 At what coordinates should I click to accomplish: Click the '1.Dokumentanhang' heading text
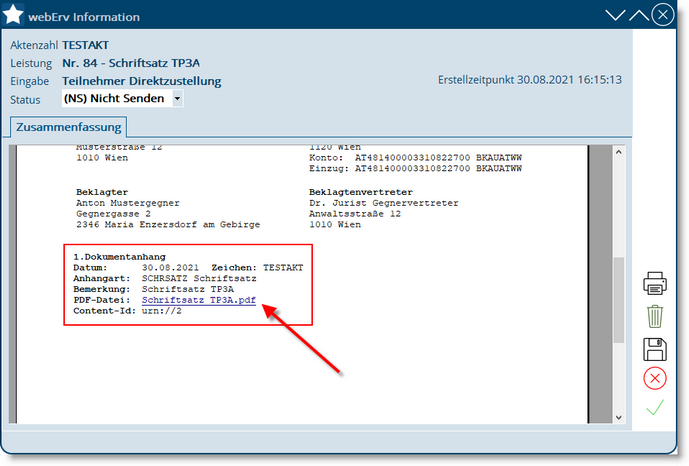pyautogui.click(x=119, y=257)
